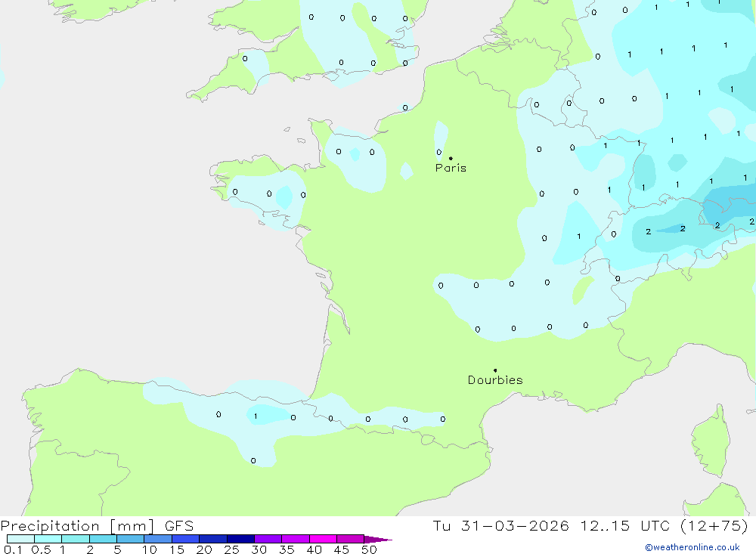The width and height of the screenshot is (756, 554).
Task: Click the legend value 20
Action: pos(204,549)
